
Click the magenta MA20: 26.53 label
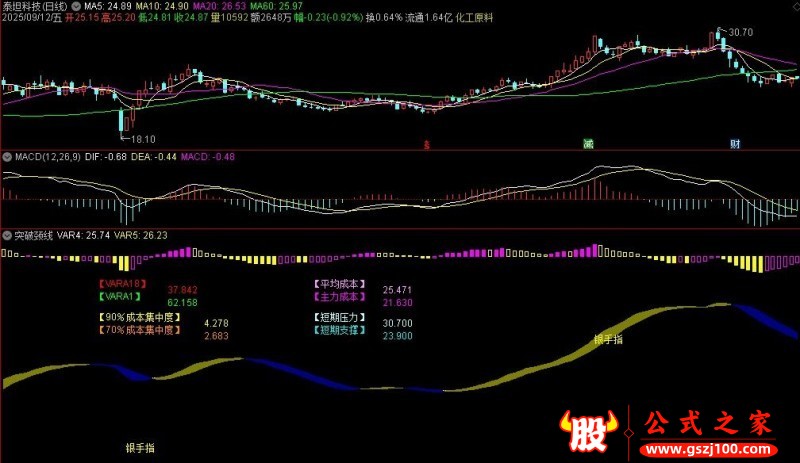point(219,6)
